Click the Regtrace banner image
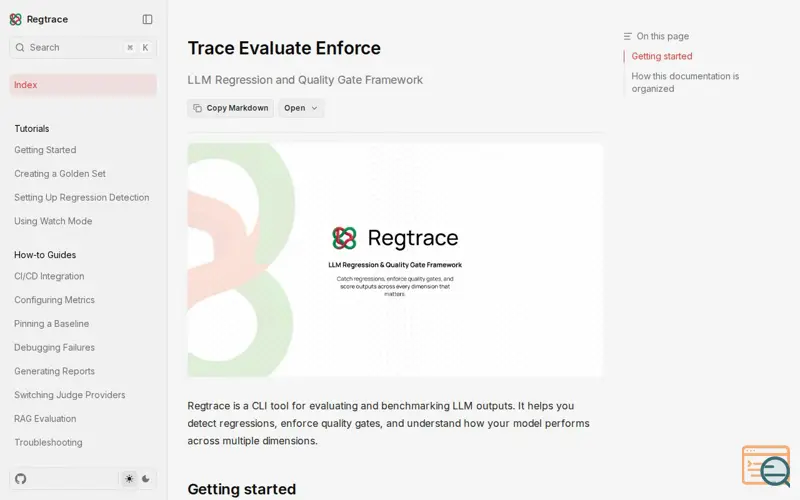Screen dimensions: 800x500 pyautogui.click(x=395, y=260)
